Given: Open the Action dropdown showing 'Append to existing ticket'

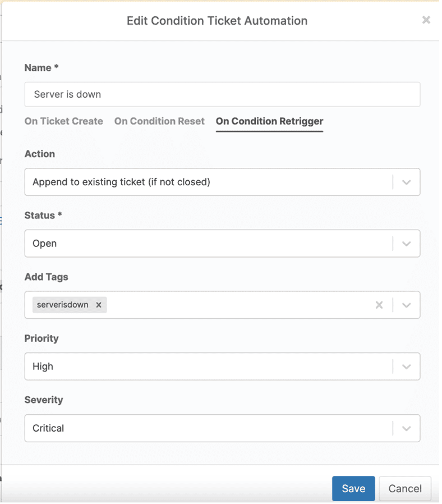Looking at the screenshot, I should click(x=208, y=182).
